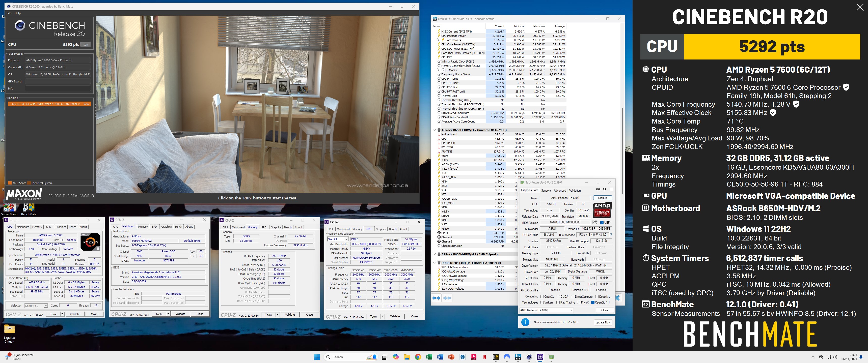Open Copilot from taskbar

pos(396,357)
